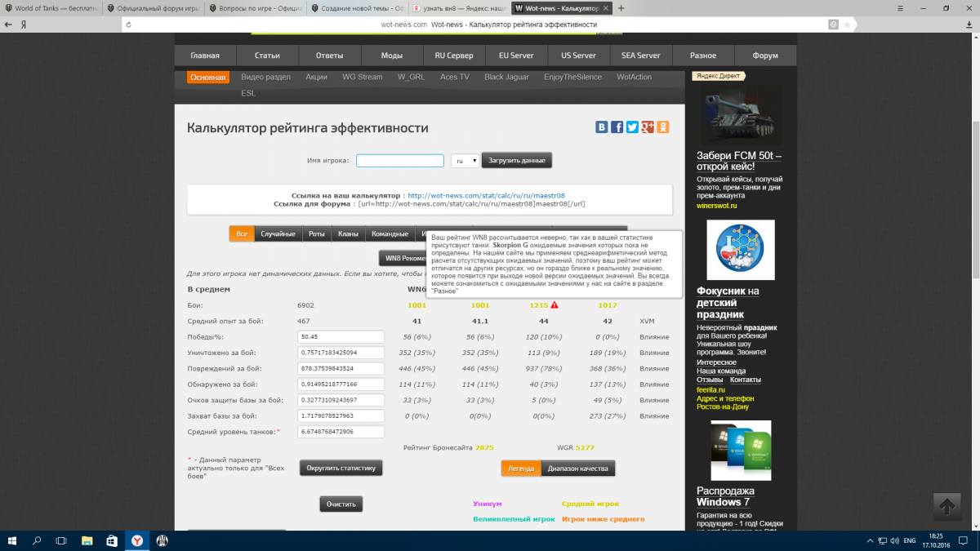Viewport: 980px width, 551px height.
Task: Open the Windows Store taskbar icon
Action: 111,540
